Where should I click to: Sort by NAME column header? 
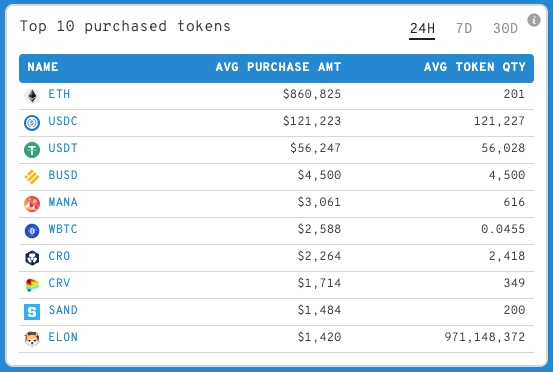pos(43,67)
